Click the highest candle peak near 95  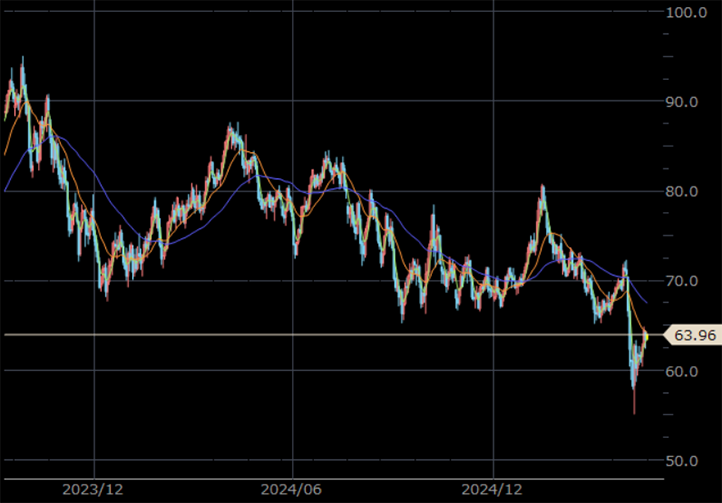coord(22,60)
